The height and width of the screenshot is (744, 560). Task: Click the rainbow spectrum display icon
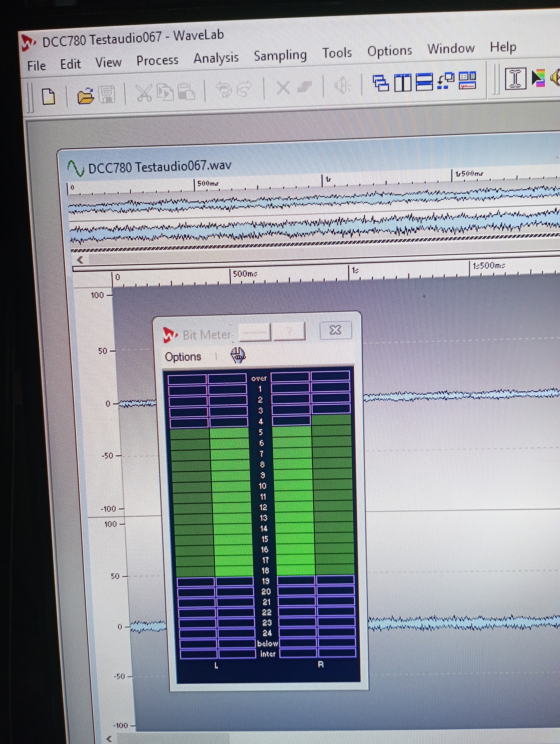538,78
